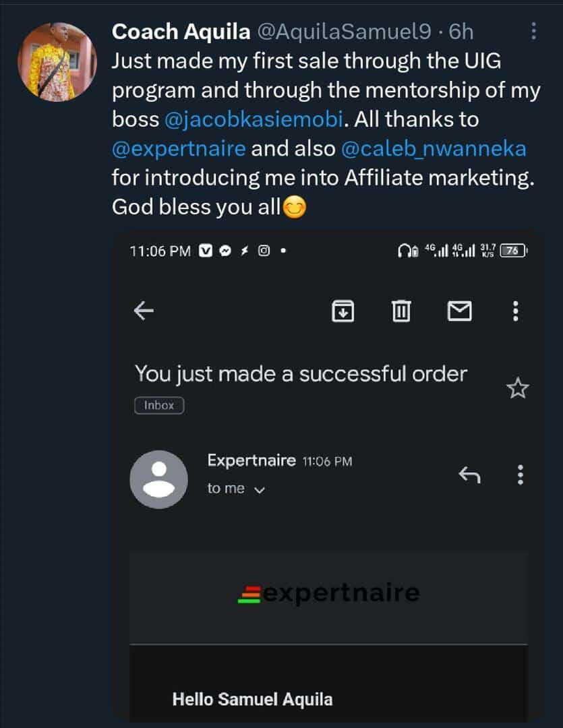The image size is (563, 728).
Task: Open the @expertnaire mention link
Action: (x=178, y=148)
